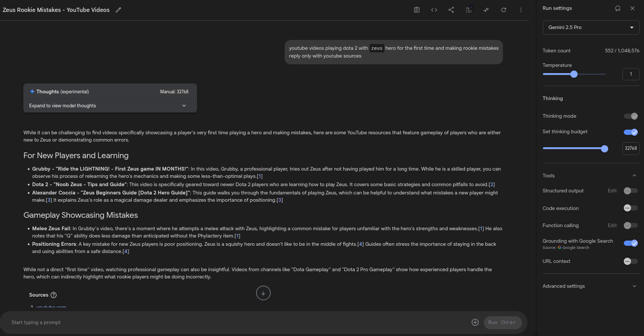Screen dimensions: 644x336
Task: Open citation [3] after player might make
Action: (x=49, y=200)
